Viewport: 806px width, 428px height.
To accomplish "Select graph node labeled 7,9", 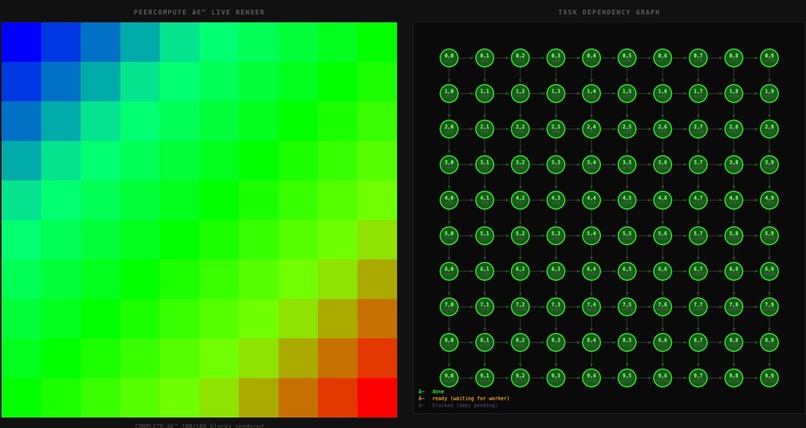I will tap(769, 307).
